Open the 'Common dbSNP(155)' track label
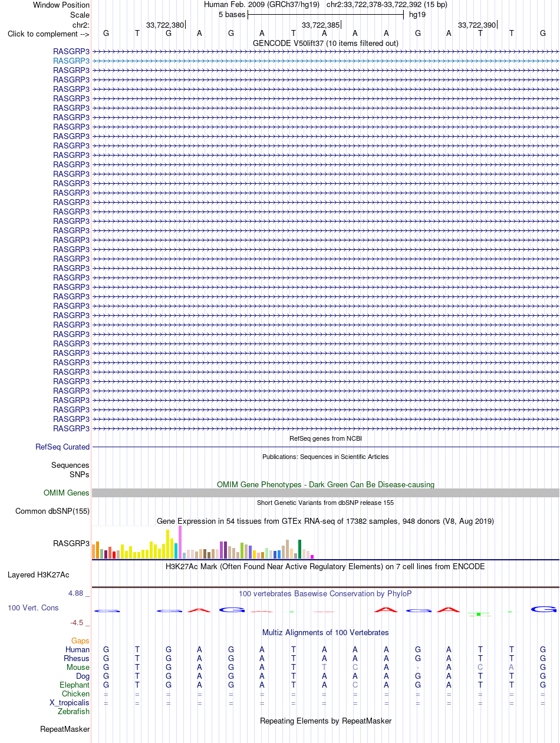 coord(52,511)
